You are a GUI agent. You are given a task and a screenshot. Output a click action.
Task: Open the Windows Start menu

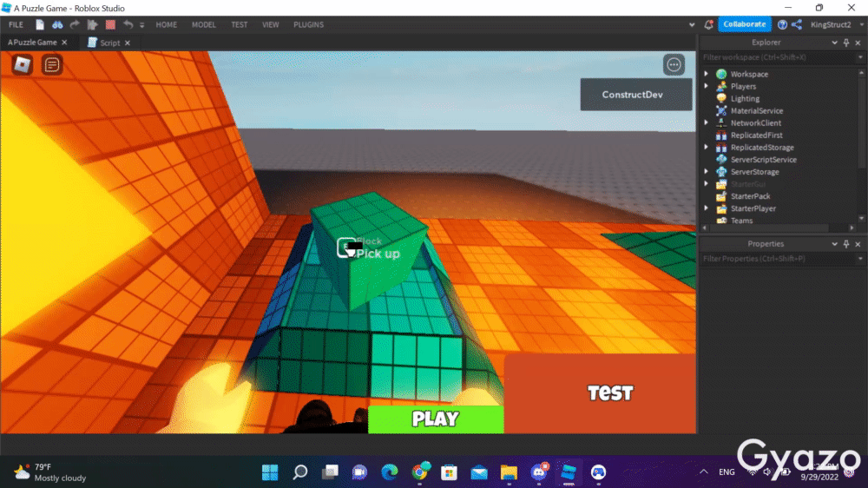pyautogui.click(x=270, y=472)
